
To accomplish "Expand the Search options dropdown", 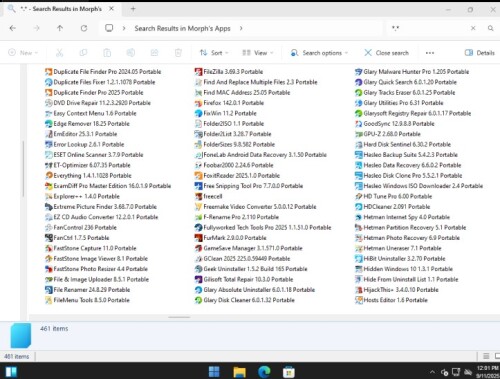I will coord(319,53).
